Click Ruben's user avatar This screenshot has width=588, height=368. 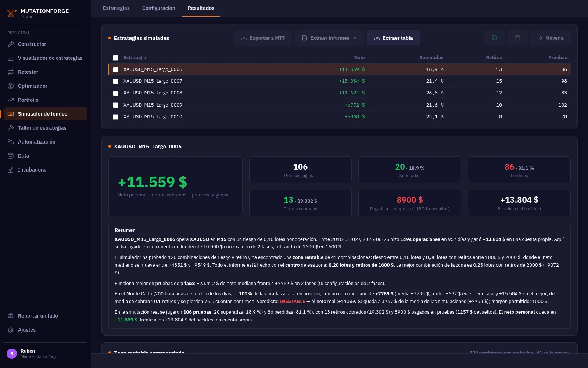tap(12, 354)
